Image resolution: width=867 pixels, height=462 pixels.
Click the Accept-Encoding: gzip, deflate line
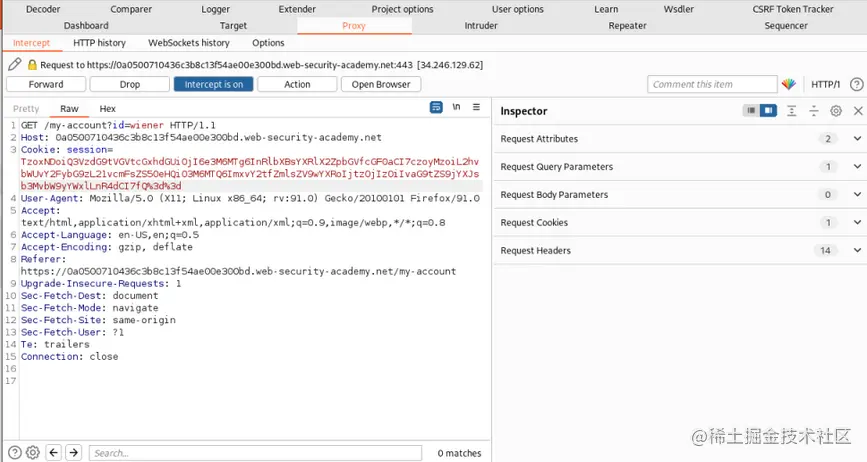click(x=107, y=247)
